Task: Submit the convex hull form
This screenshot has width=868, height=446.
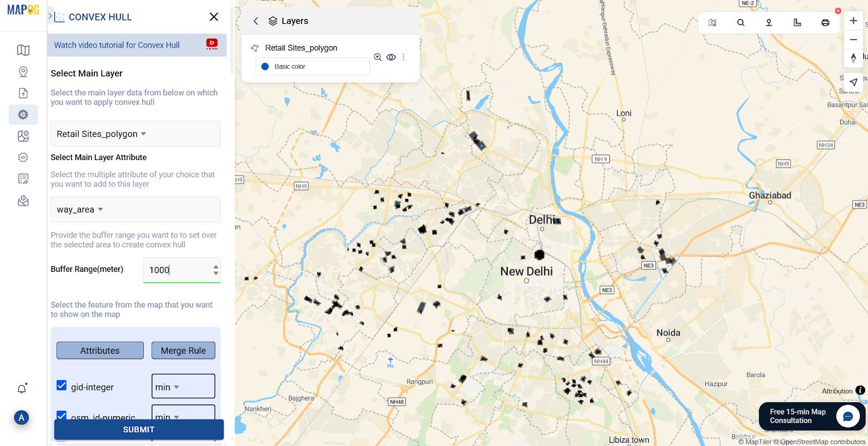Action: click(x=139, y=429)
